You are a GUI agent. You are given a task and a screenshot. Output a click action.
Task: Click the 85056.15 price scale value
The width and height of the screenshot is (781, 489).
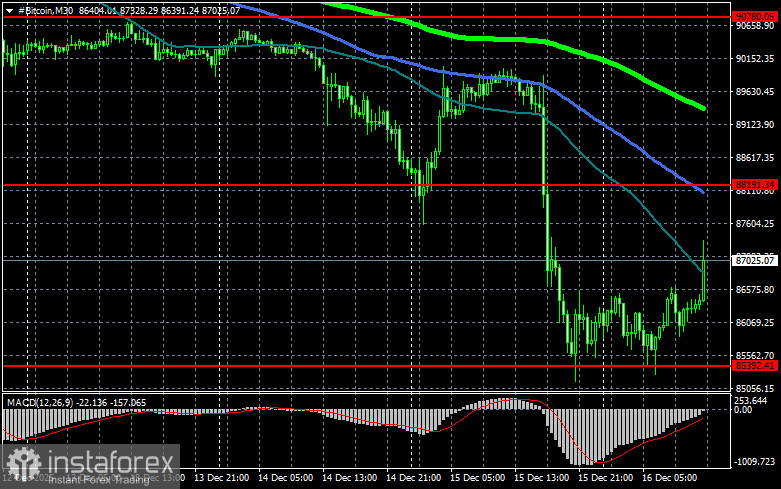[x=755, y=388]
